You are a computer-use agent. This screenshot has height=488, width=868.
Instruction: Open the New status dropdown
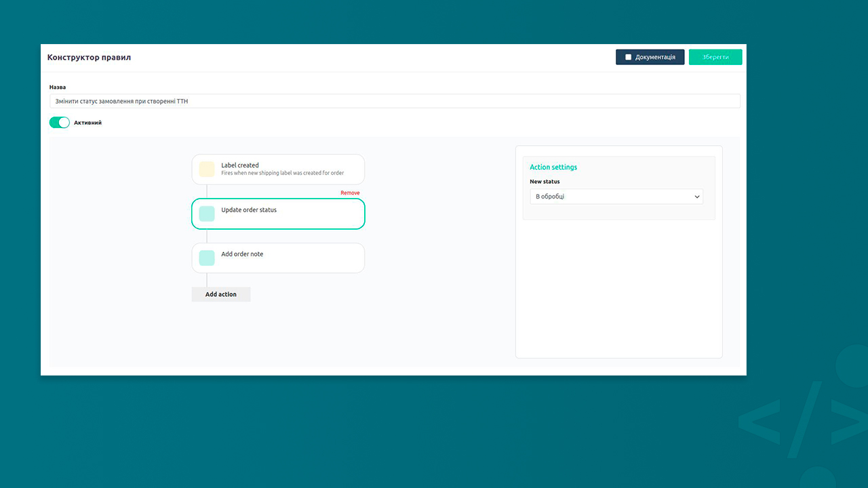point(616,197)
